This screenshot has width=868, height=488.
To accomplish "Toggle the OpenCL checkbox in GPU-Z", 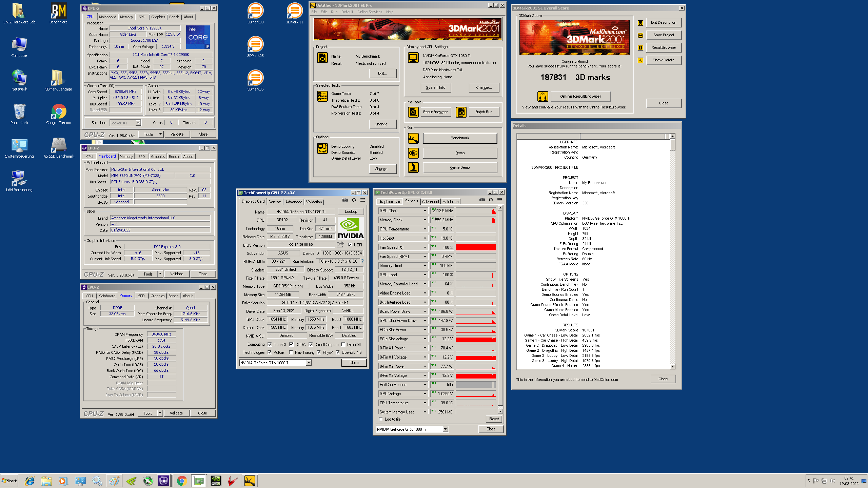I will pos(270,344).
